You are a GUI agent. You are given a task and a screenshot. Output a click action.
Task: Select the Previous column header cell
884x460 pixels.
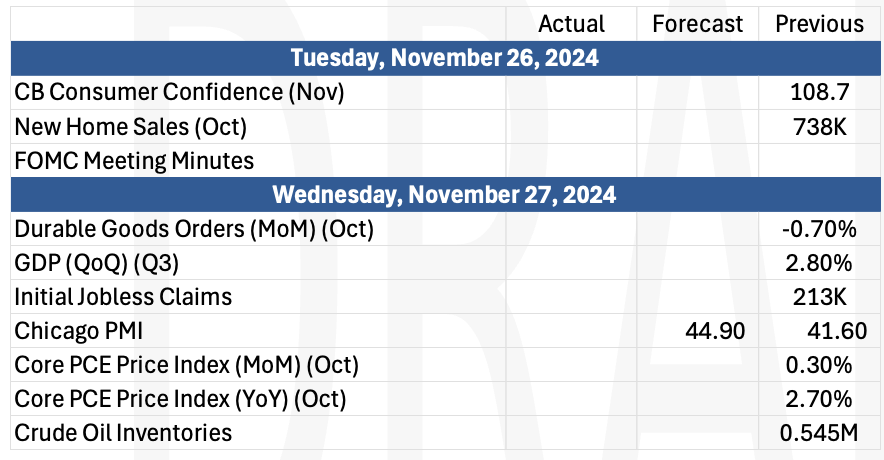coord(819,24)
